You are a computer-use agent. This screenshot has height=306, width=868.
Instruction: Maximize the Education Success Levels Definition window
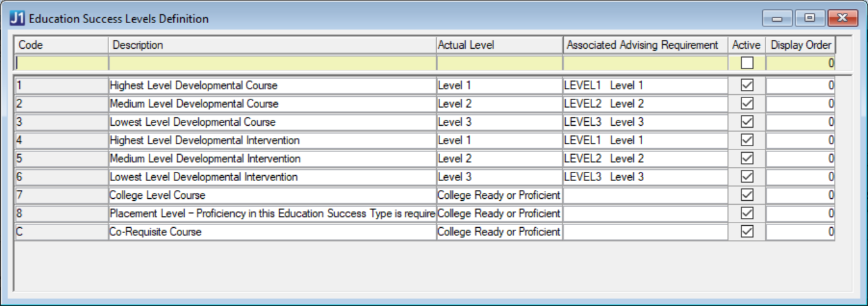[x=810, y=19]
